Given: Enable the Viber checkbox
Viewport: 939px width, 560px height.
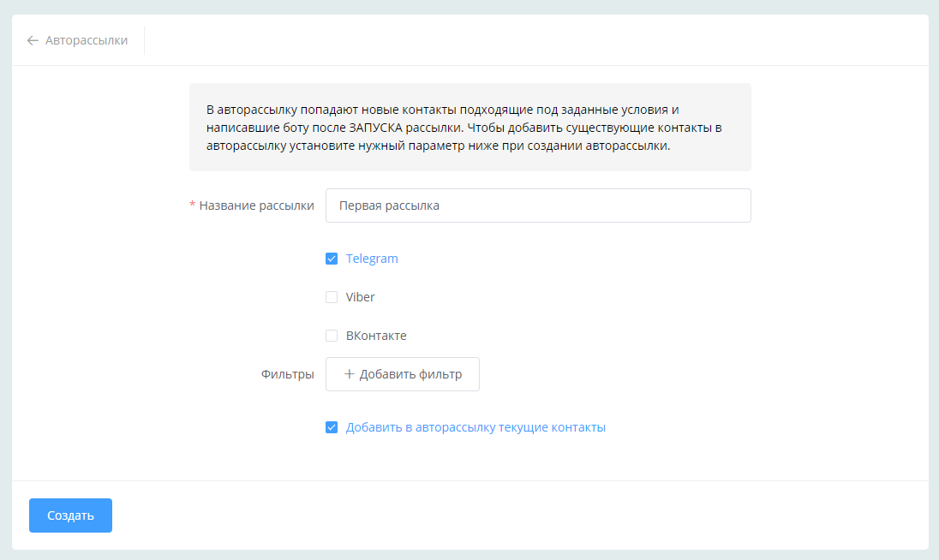Looking at the screenshot, I should coord(332,297).
